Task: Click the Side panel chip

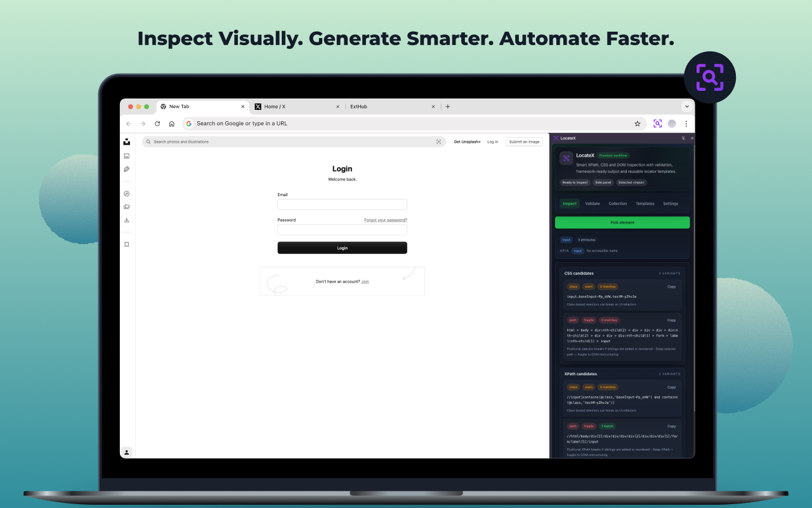Action: coord(603,182)
